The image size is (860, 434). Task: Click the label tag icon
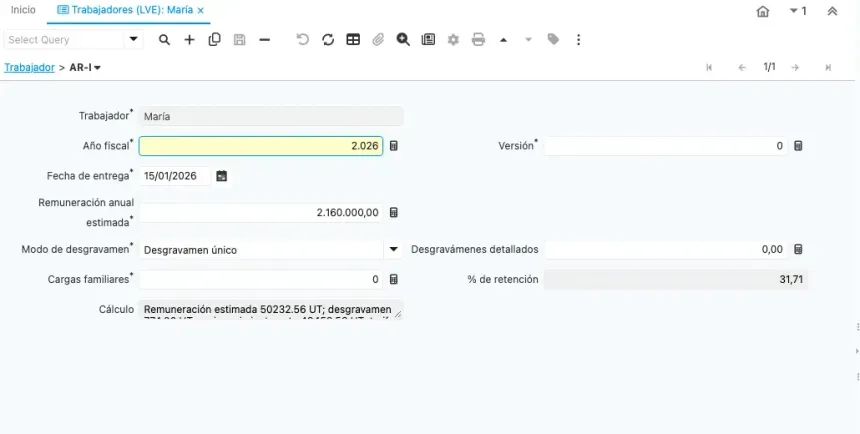click(553, 39)
